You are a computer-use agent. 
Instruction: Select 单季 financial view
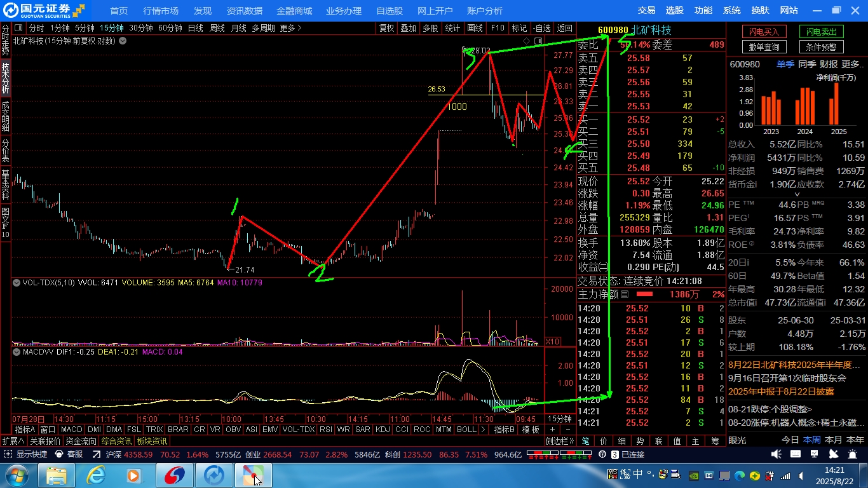click(x=785, y=64)
